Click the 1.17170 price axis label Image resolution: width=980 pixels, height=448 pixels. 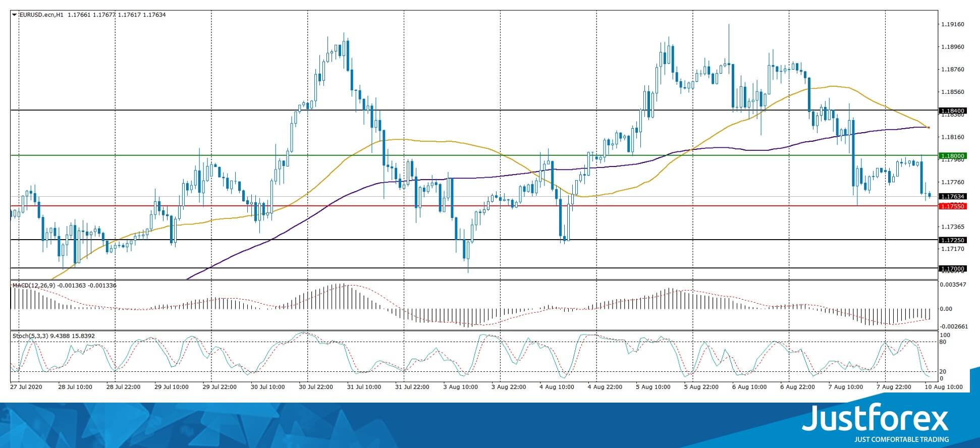[x=953, y=249]
